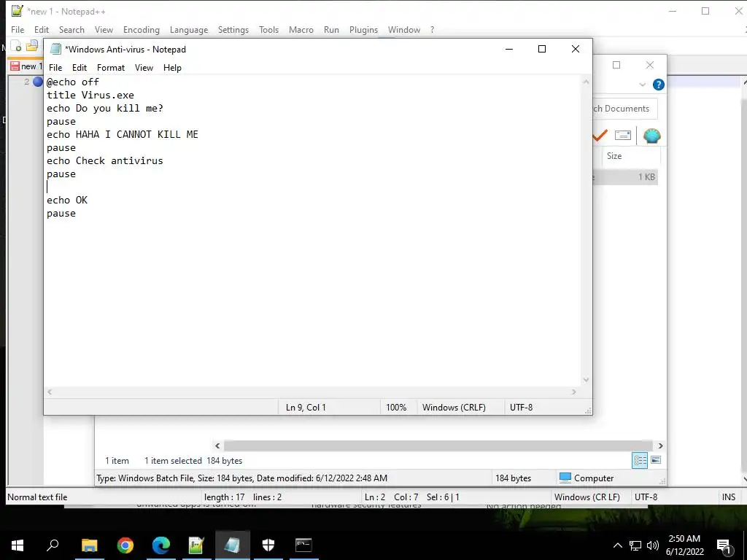The width and height of the screenshot is (747, 560).
Task: Click 'Windows (CRLF)' in Notepad status bar
Action: [x=454, y=408]
